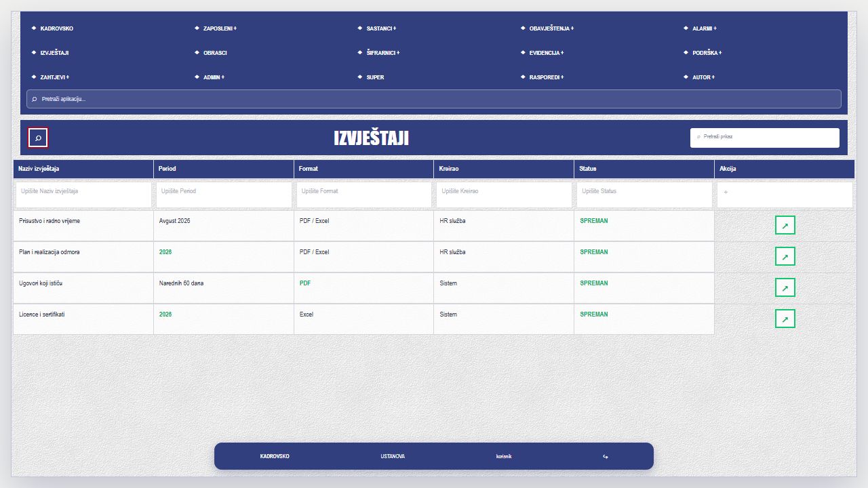Click KADROVSKO in the bottom bar

click(275, 456)
